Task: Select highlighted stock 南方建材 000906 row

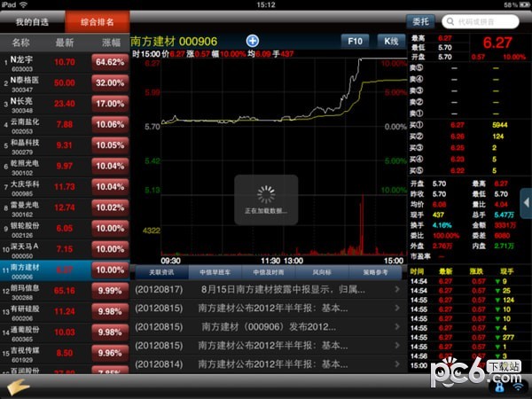Action: [x=65, y=270]
